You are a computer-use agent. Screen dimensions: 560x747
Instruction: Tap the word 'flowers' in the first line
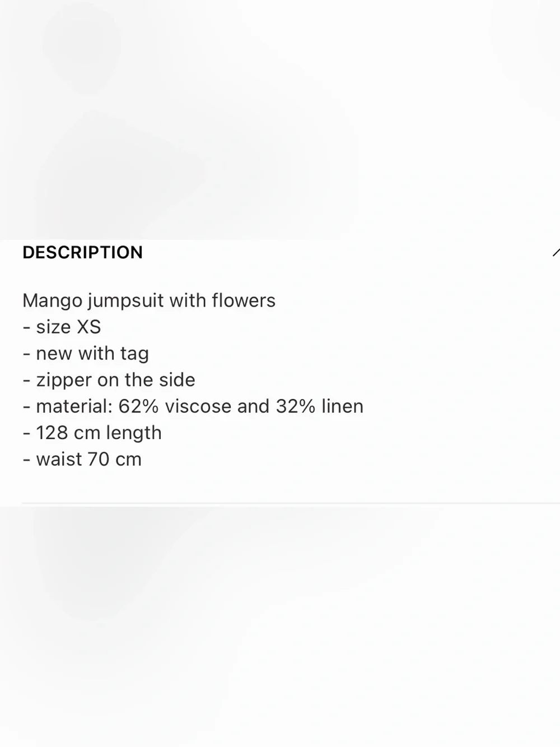[244, 300]
